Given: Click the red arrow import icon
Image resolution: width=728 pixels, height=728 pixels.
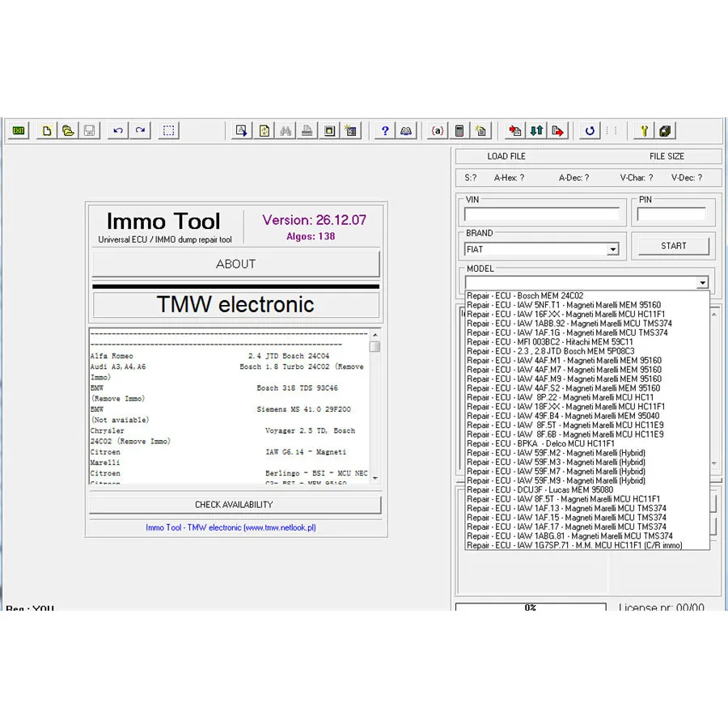Looking at the screenshot, I should 515,130.
